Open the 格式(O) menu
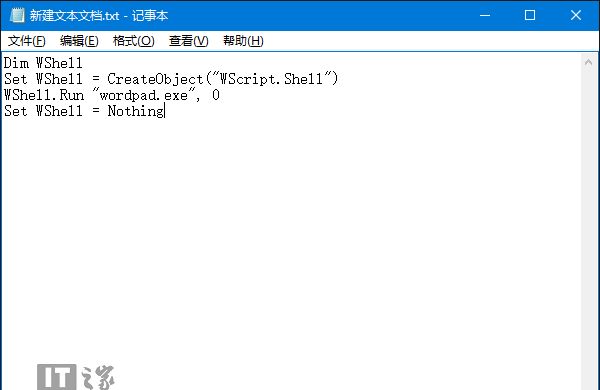Image resolution: width=600 pixels, height=390 pixels. (x=134, y=41)
